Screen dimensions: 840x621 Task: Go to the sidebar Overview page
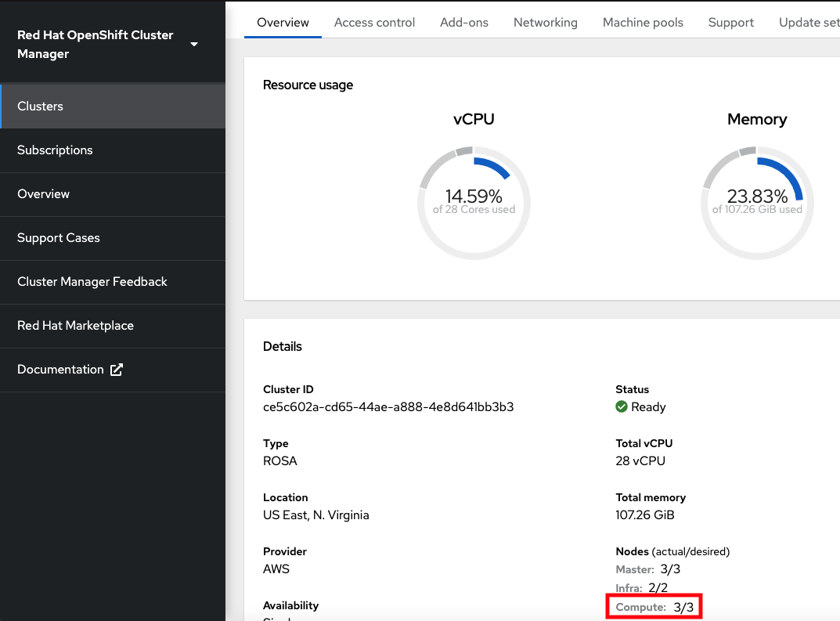coord(43,194)
